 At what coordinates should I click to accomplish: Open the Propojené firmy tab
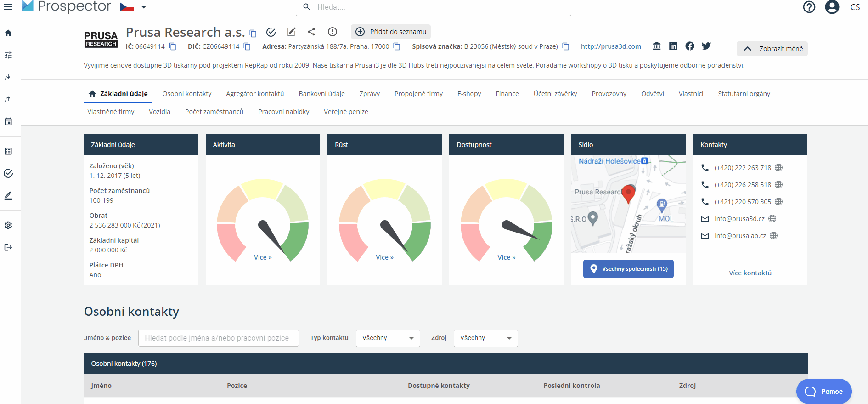pyautogui.click(x=418, y=94)
